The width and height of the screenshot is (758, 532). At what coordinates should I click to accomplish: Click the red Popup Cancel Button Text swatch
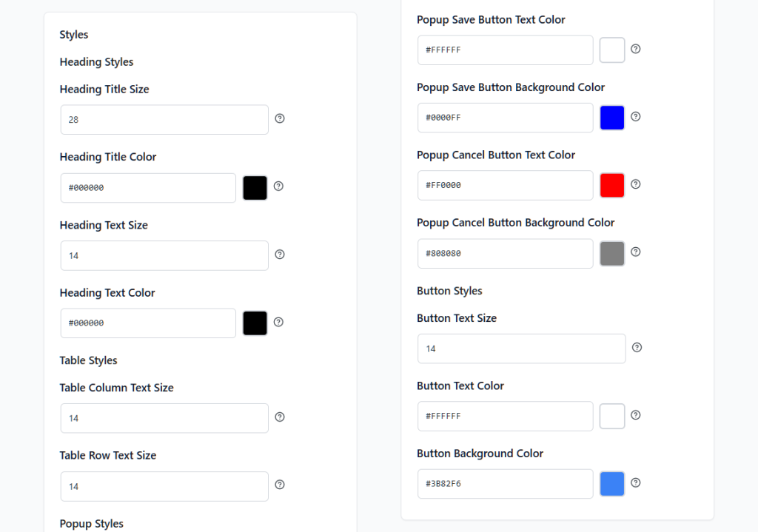pos(611,184)
